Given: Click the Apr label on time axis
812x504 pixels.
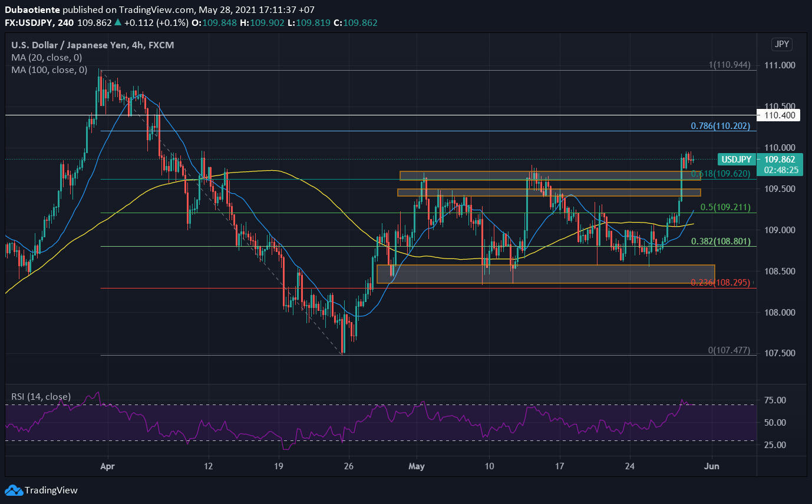Looking at the screenshot, I should (x=107, y=466).
